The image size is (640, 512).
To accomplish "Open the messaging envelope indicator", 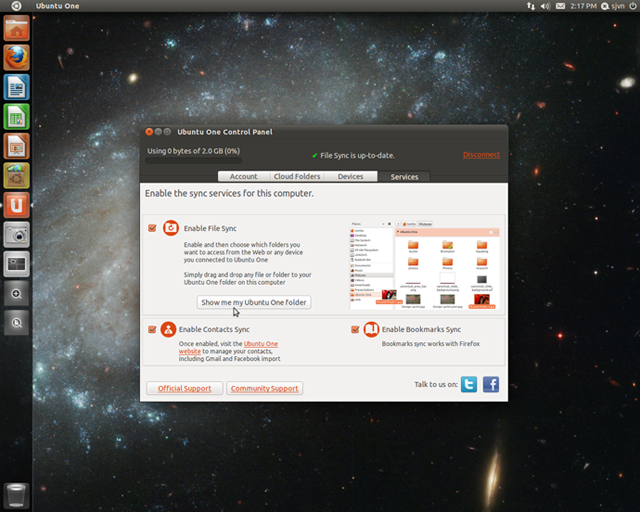I will pyautogui.click(x=560, y=6).
